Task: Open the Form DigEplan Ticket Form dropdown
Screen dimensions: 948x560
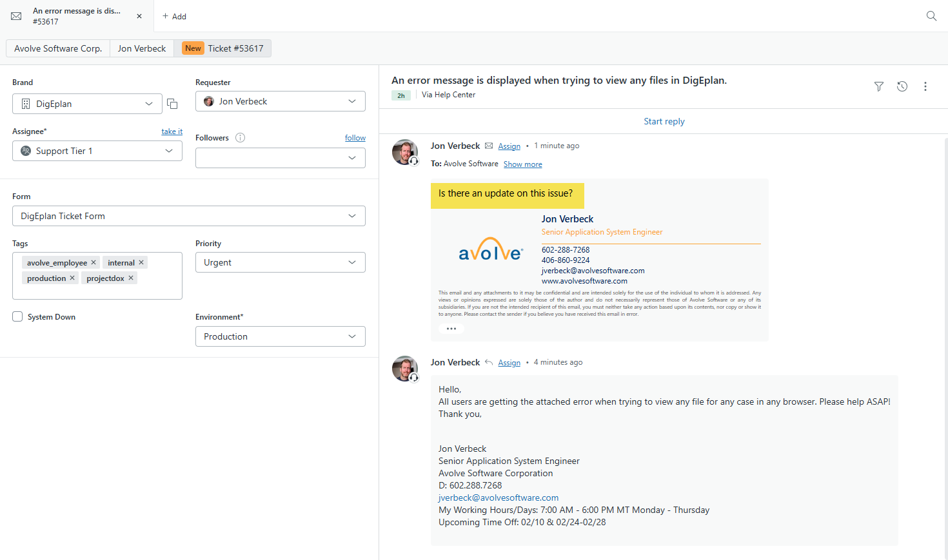Action: tap(189, 216)
